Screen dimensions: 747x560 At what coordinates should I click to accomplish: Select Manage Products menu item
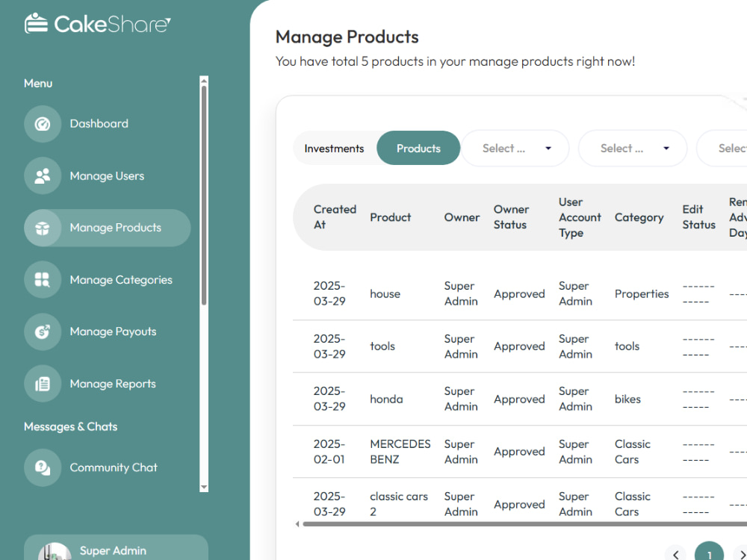107,228
